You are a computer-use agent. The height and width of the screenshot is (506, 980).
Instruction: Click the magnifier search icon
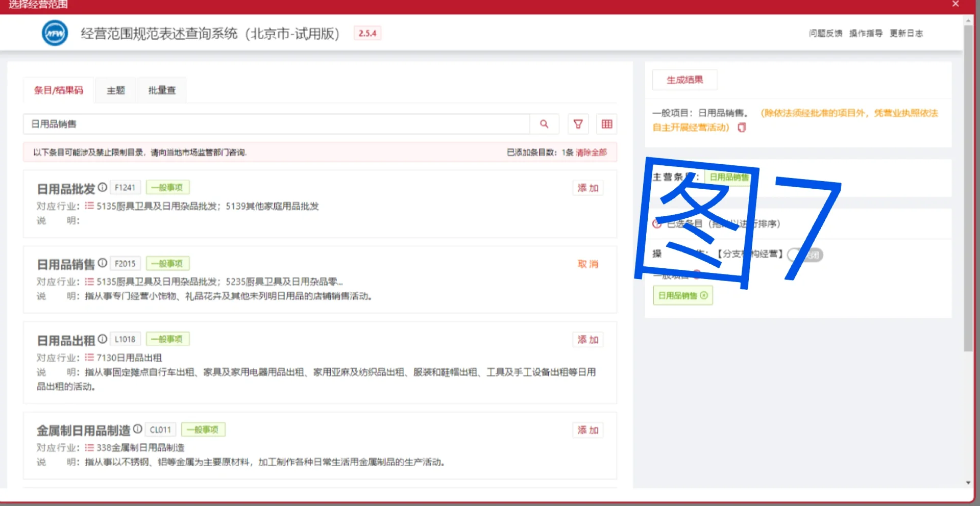pyautogui.click(x=544, y=124)
